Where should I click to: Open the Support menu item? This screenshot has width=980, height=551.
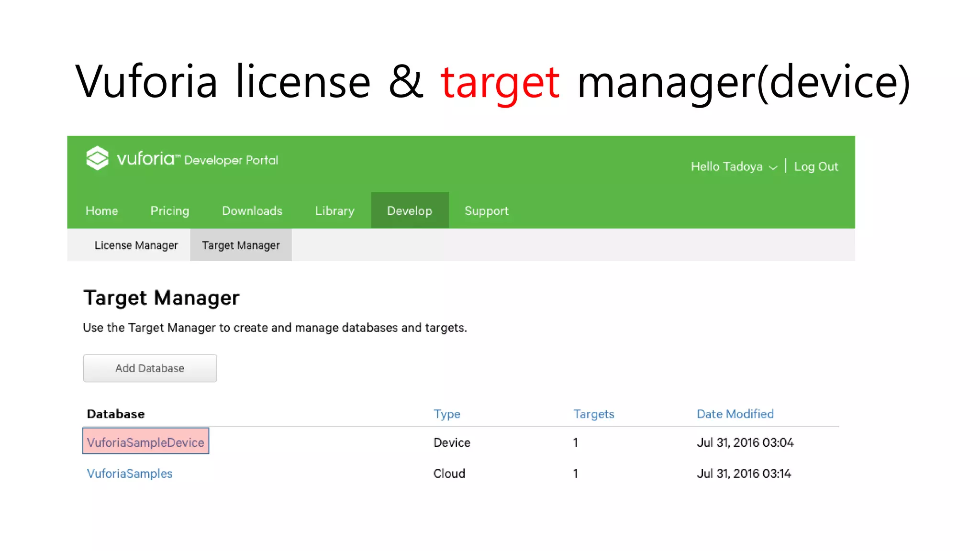(486, 211)
